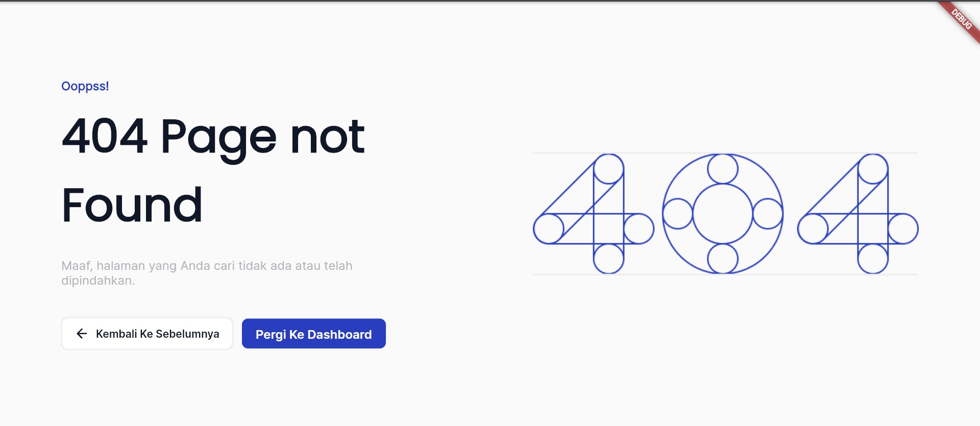Click the Kembali Ke Sebelumnya button
This screenshot has height=426, width=980.
pyautogui.click(x=147, y=334)
